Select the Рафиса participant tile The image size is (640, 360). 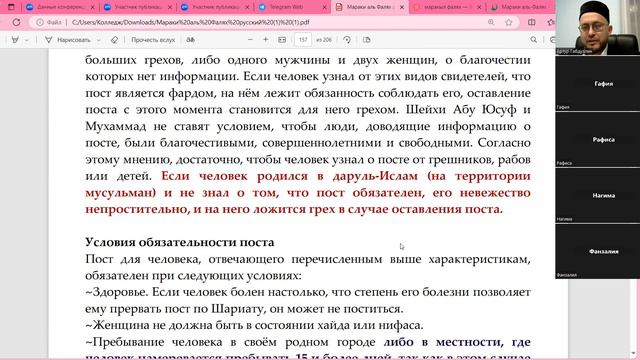597,139
